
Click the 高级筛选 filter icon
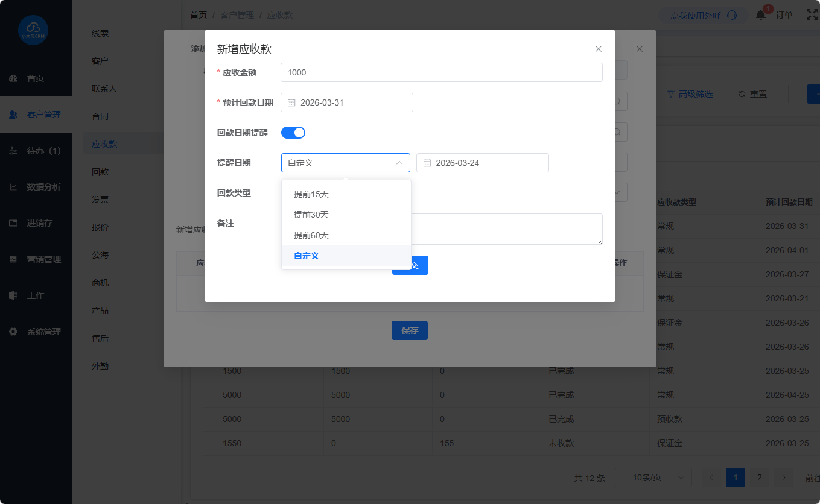670,94
